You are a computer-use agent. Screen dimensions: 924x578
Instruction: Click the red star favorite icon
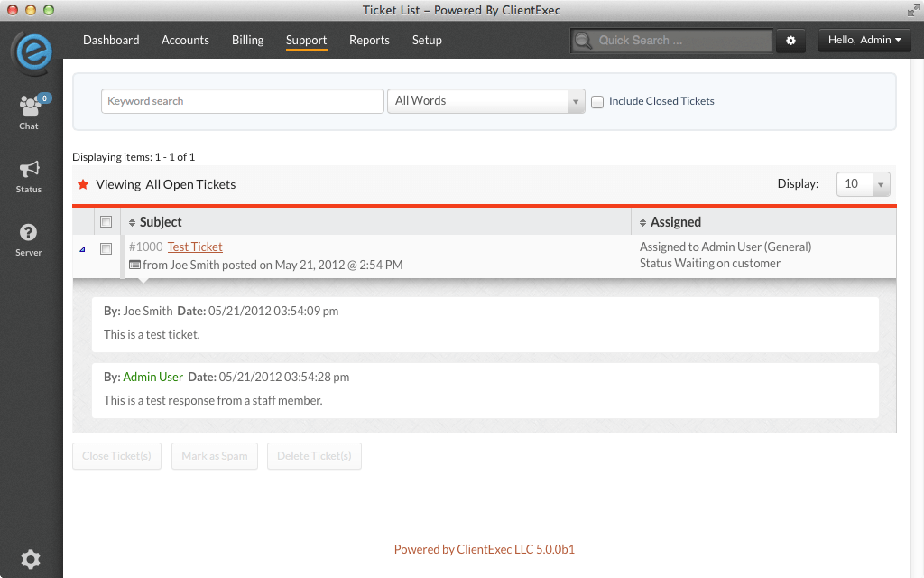[x=83, y=184]
